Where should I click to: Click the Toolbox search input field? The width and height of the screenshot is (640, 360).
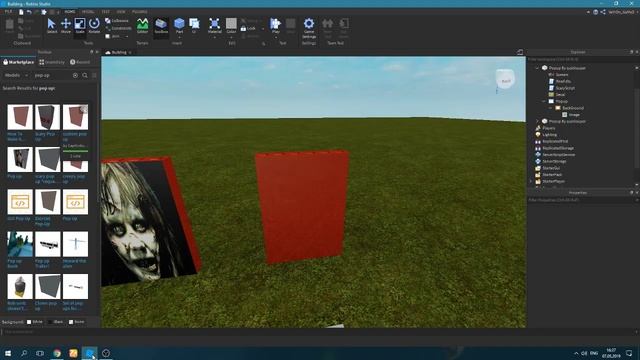(x=52, y=75)
